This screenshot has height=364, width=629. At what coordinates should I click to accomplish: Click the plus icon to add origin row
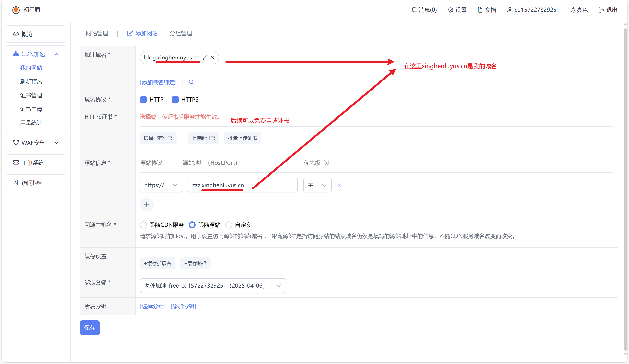tap(147, 205)
